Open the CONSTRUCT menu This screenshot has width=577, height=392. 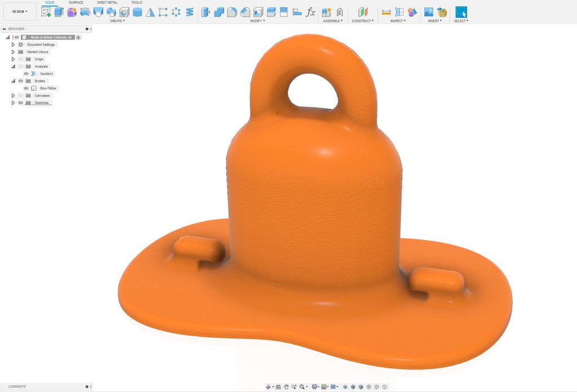pos(362,21)
